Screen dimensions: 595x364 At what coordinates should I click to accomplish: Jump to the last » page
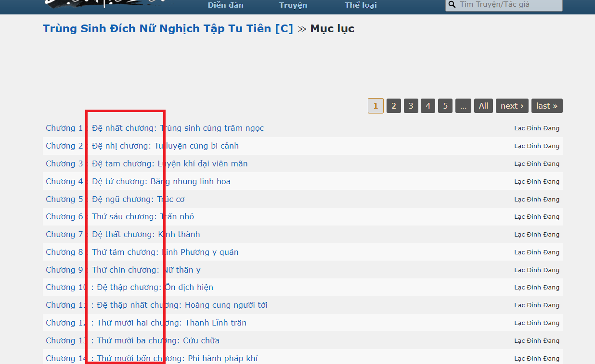click(546, 106)
